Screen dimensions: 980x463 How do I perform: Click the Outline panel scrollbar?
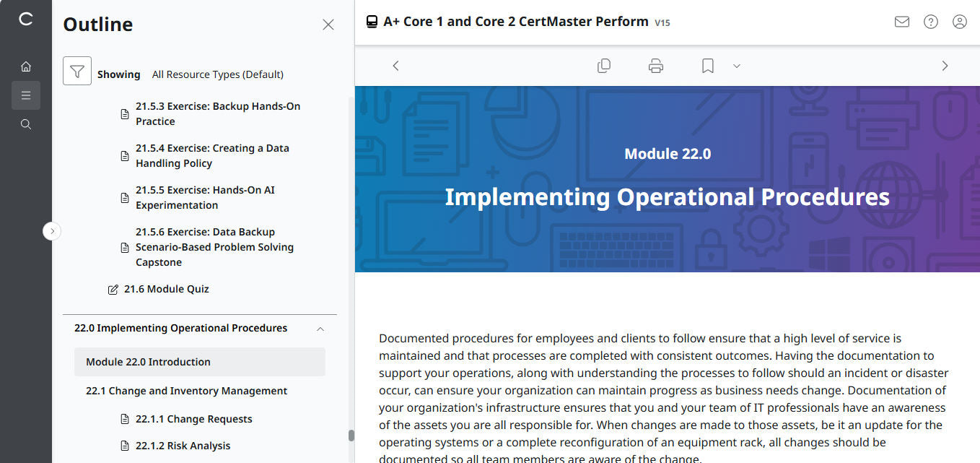coord(351,433)
